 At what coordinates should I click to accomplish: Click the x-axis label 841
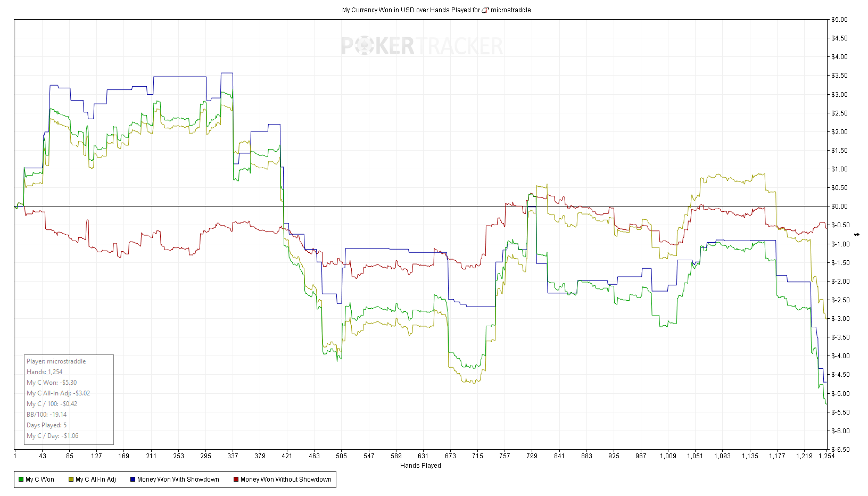click(x=559, y=456)
